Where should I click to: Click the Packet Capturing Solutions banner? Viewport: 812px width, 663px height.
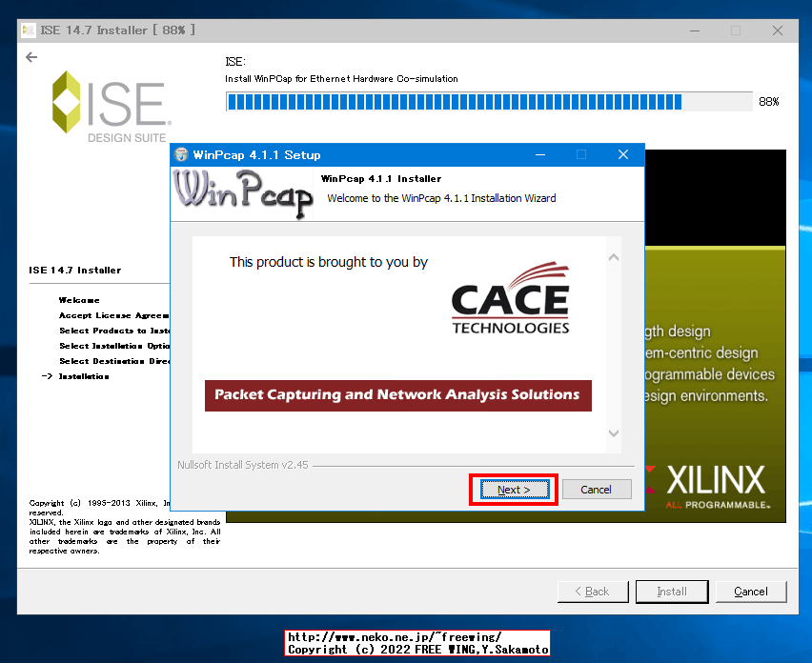(x=397, y=395)
